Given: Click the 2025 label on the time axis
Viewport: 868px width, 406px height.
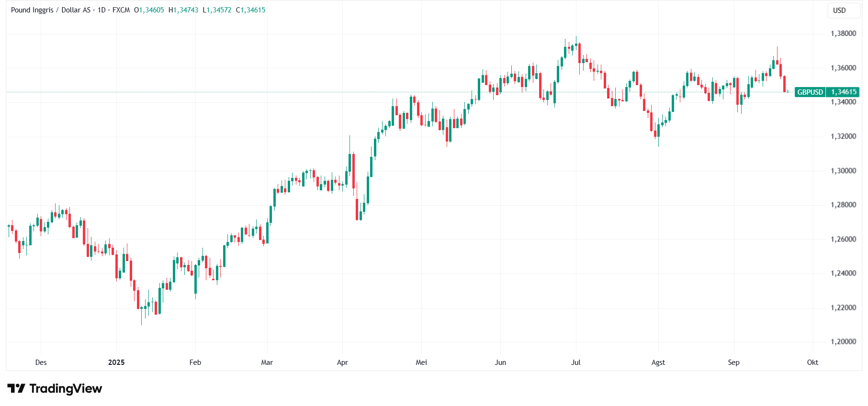Looking at the screenshot, I should (x=116, y=362).
